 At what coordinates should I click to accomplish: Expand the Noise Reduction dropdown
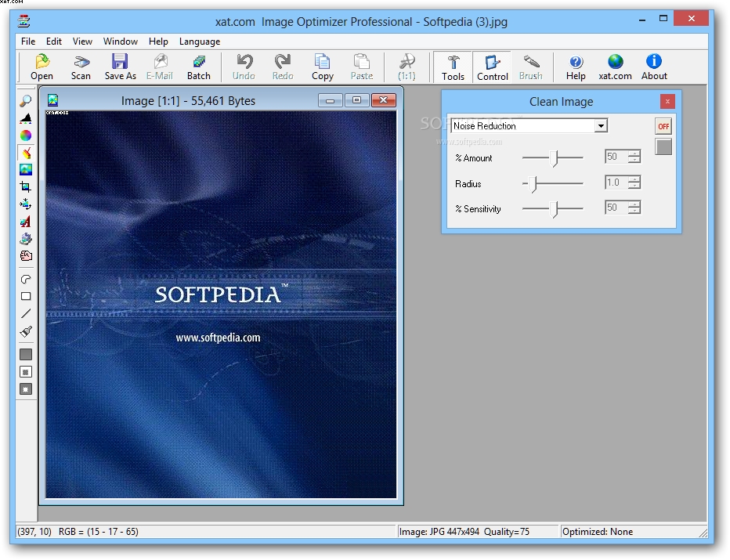click(601, 125)
